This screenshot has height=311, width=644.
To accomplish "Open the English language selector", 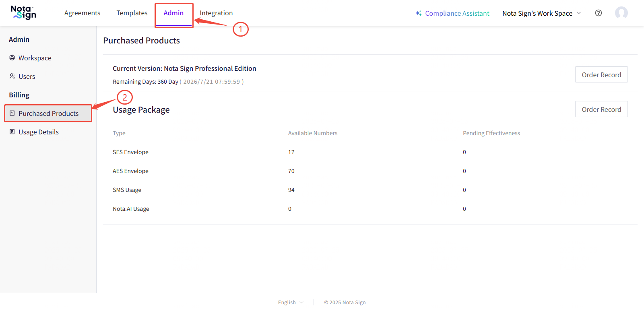I will tap(291, 302).
